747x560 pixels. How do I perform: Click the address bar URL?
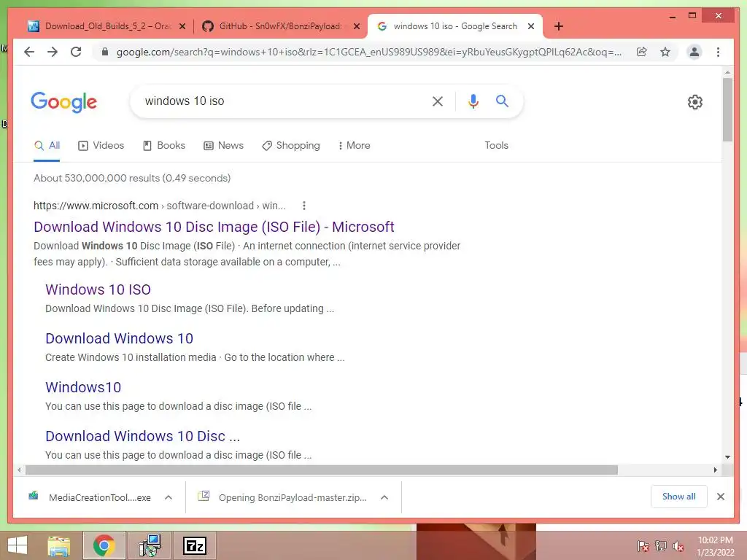(x=368, y=52)
